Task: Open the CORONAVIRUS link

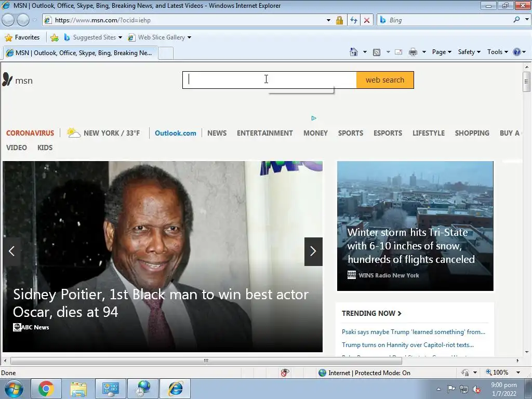Action: pyautogui.click(x=30, y=133)
